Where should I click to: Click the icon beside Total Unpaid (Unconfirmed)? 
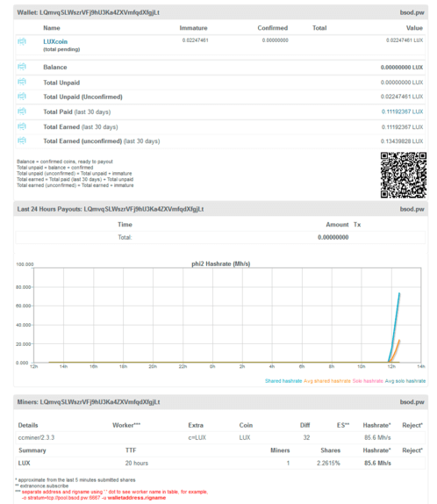pos(22,97)
